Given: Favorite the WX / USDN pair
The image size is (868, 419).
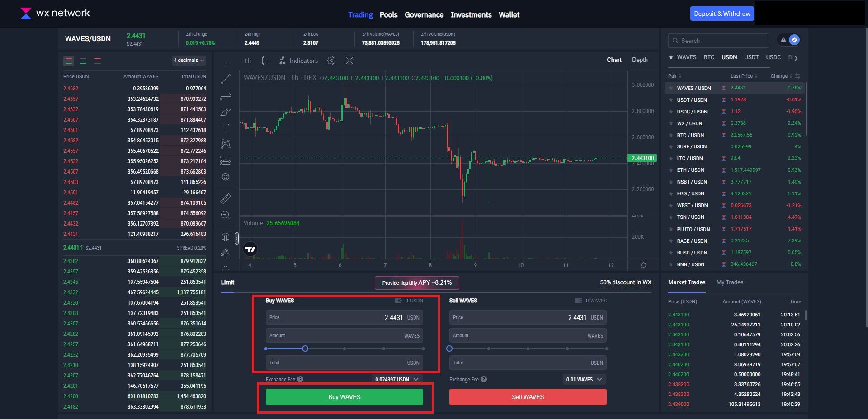Looking at the screenshot, I should click(x=671, y=123).
